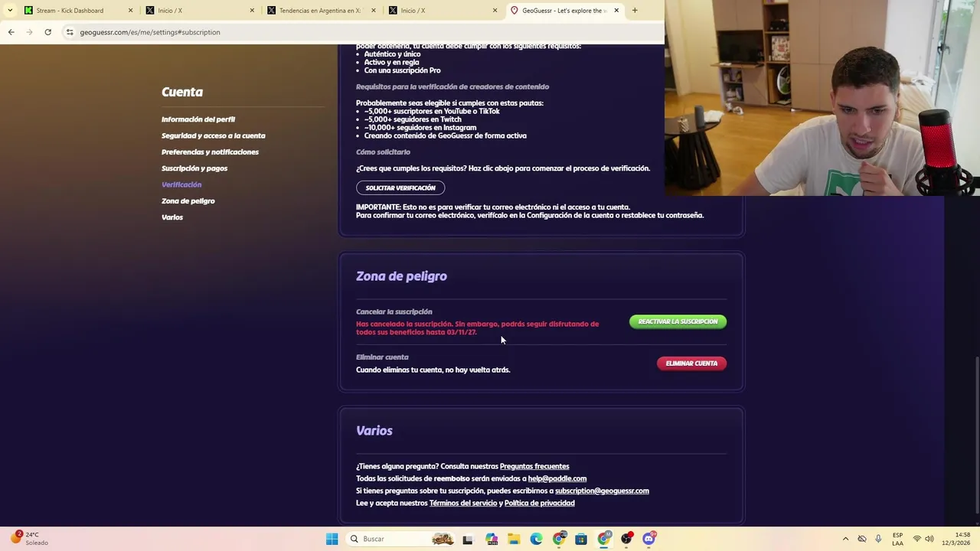Viewport: 980px width, 551px height.
Task: Open Términos del servicio link
Action: tap(463, 503)
